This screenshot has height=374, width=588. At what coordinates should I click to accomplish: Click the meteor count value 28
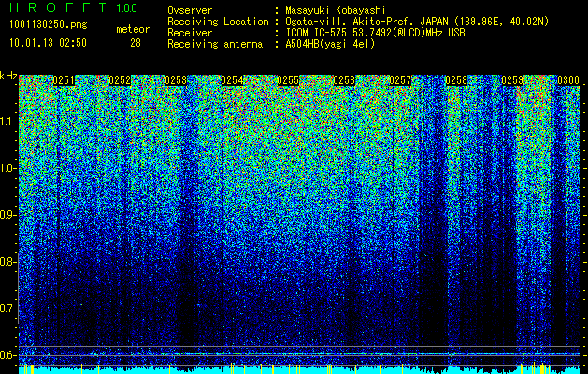[136, 43]
